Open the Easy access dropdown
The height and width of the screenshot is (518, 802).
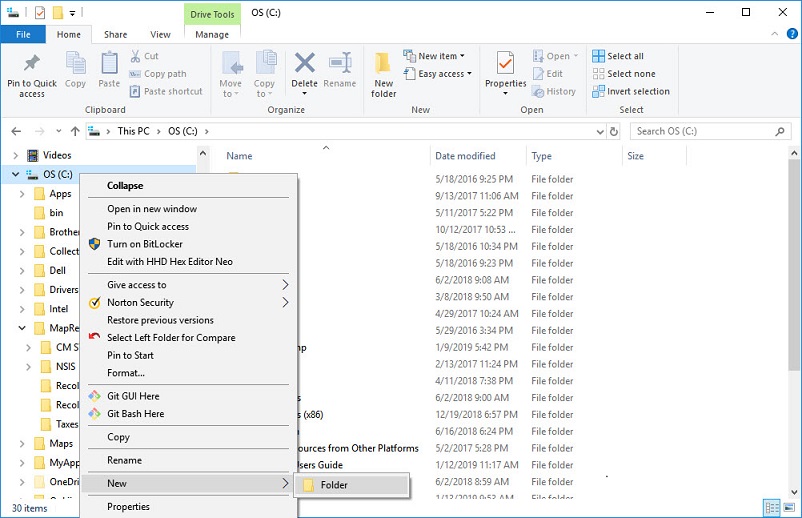coord(438,74)
